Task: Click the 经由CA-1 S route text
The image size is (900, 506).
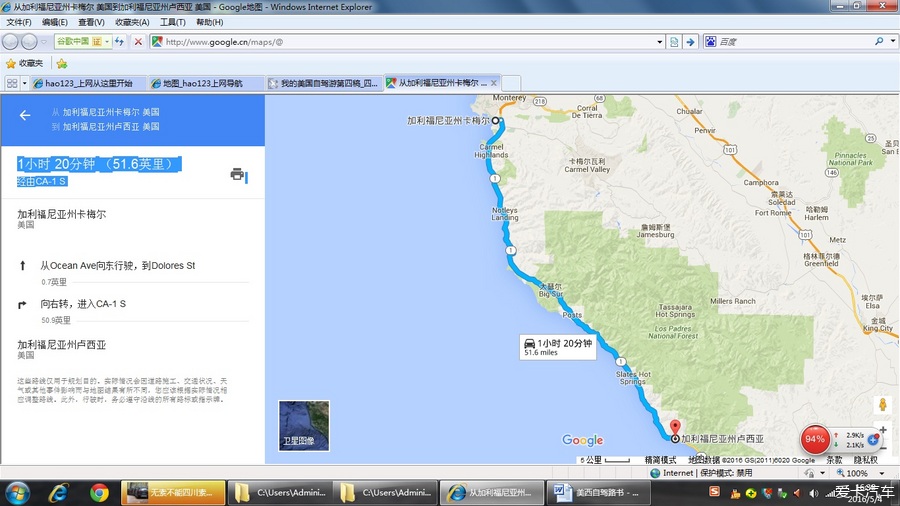Action: 42,181
